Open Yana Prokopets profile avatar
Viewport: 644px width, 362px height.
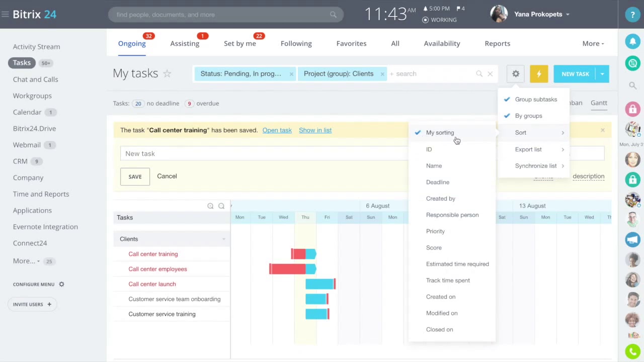[499, 14]
